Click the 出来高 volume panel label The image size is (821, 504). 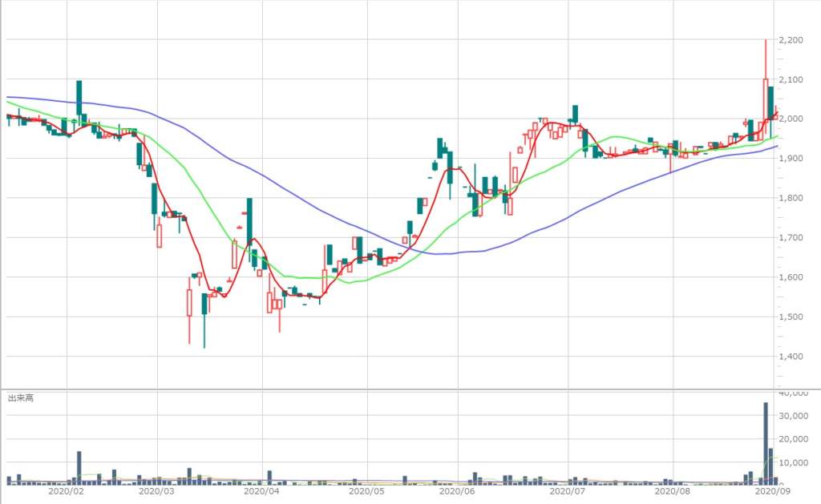(x=21, y=398)
